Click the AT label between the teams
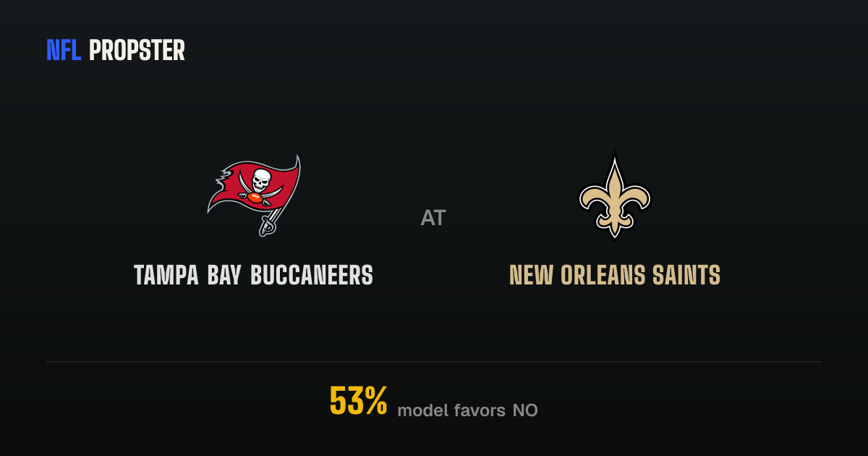 click(433, 218)
